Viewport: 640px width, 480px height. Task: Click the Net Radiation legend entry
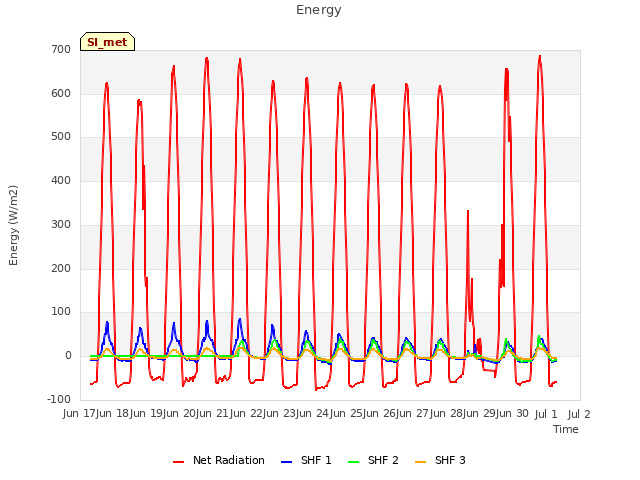[x=219, y=460]
